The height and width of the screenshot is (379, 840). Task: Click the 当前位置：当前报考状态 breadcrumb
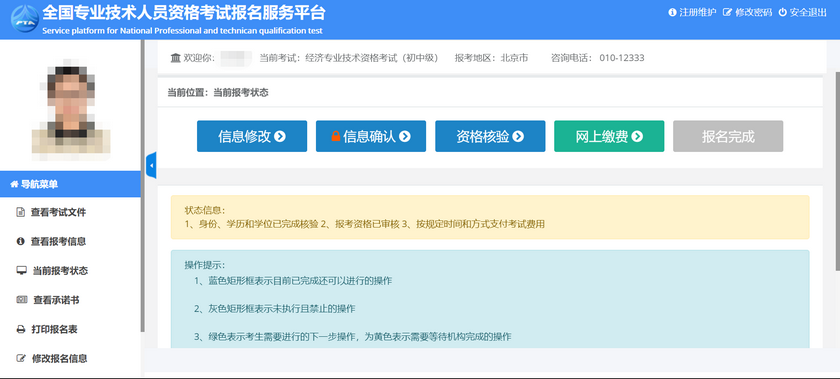pos(218,92)
